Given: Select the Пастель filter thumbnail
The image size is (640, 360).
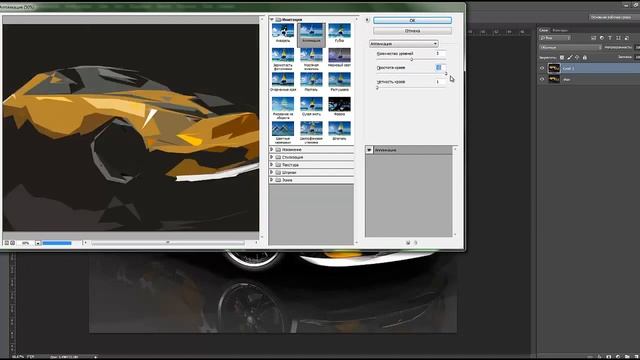Looking at the screenshot, I should [x=311, y=80].
